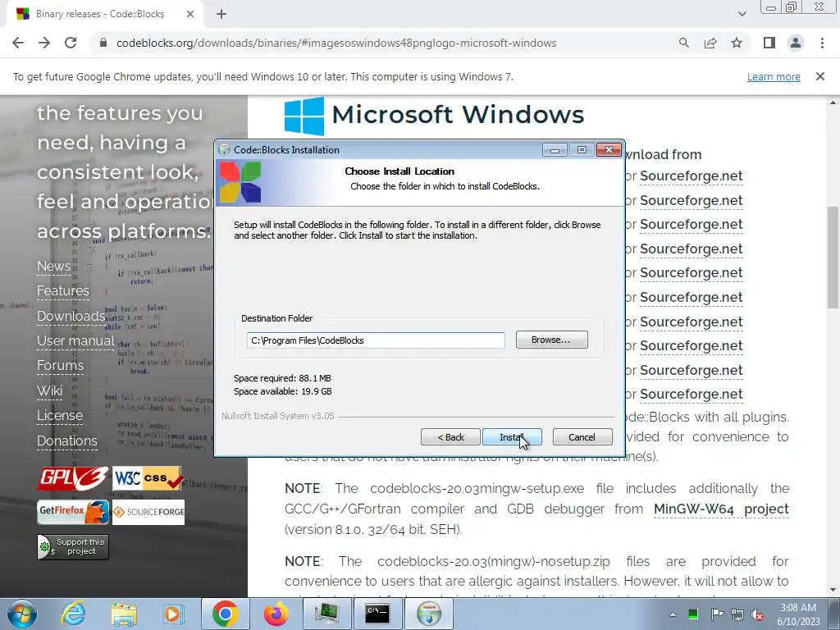Click the Install button in the installer
Image resolution: width=840 pixels, height=630 pixels.
click(512, 437)
